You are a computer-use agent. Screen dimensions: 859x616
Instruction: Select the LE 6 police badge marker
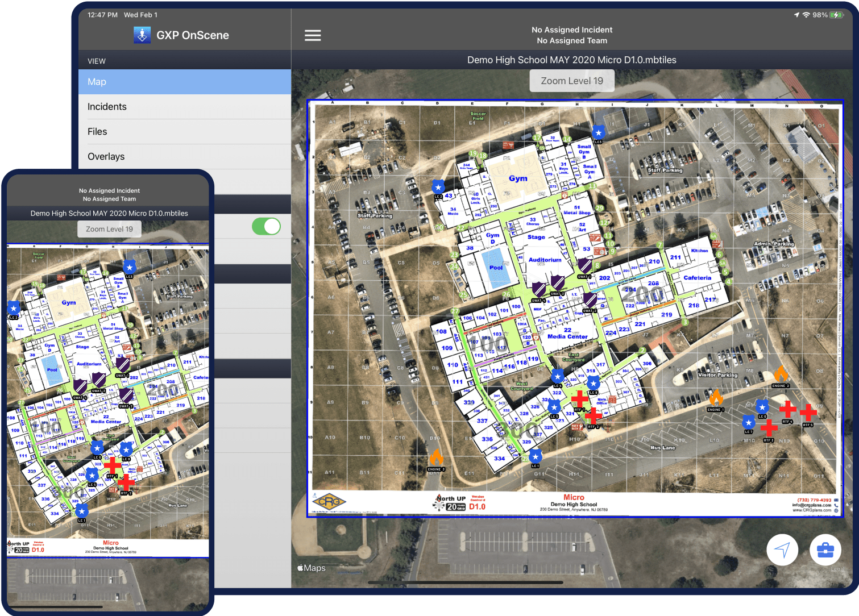pos(762,406)
